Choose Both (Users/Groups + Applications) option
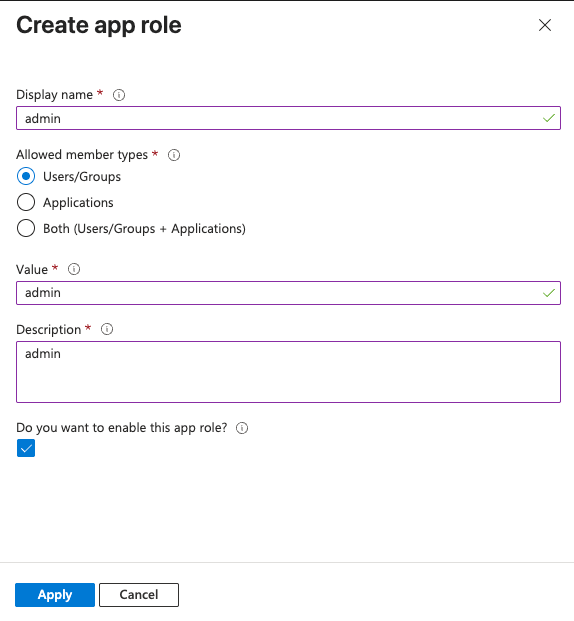This screenshot has width=574, height=621. point(26,229)
